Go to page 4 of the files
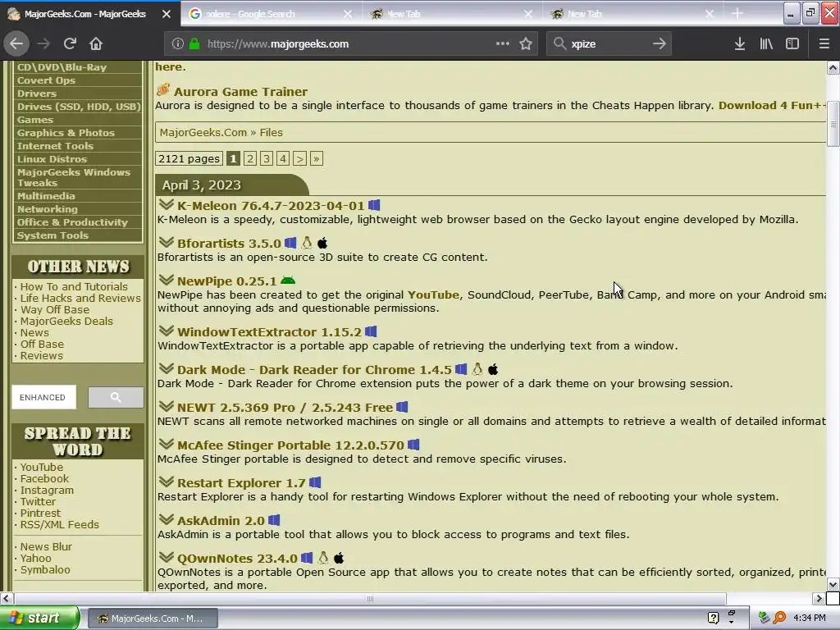The image size is (840, 630). 283,158
